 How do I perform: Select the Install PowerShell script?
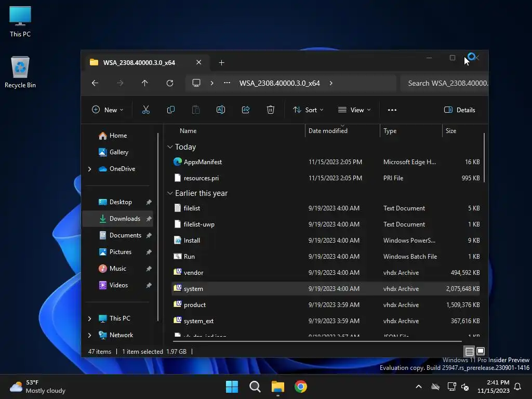click(x=325, y=240)
